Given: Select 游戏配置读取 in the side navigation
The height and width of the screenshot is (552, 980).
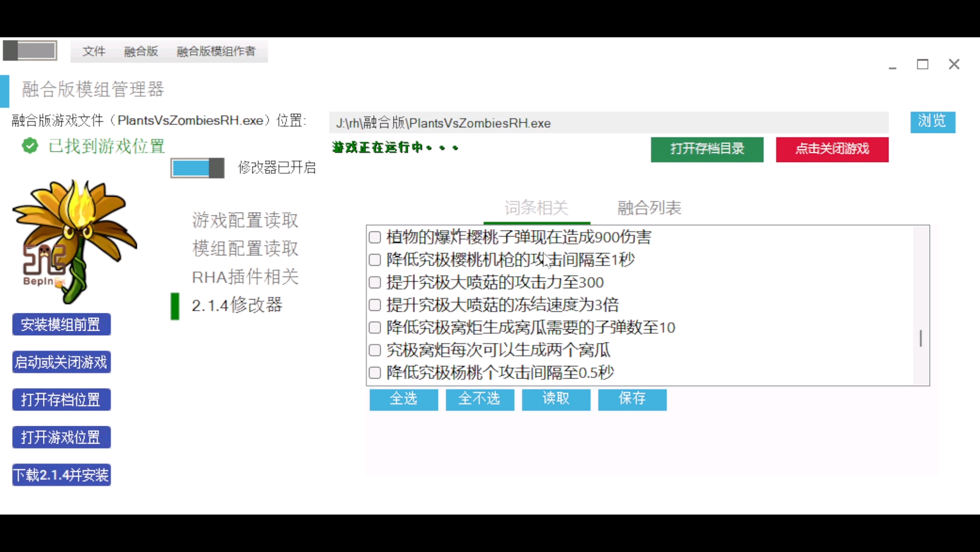Looking at the screenshot, I should (x=245, y=220).
